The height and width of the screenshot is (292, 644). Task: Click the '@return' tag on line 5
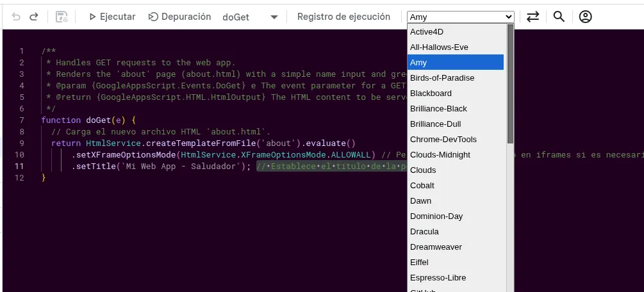pos(74,97)
